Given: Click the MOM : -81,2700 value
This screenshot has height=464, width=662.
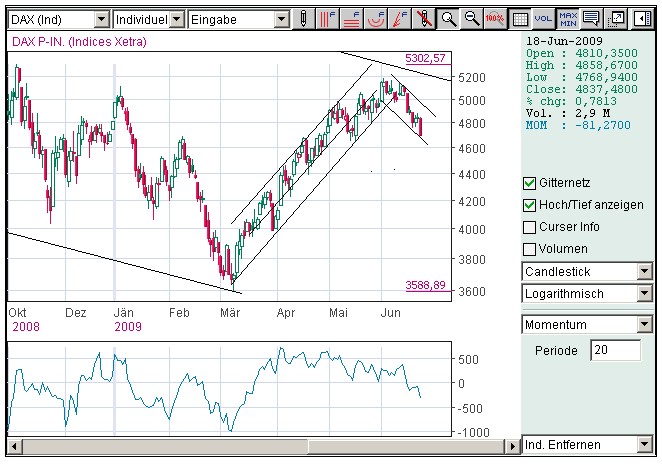Looking at the screenshot, I should point(578,125).
